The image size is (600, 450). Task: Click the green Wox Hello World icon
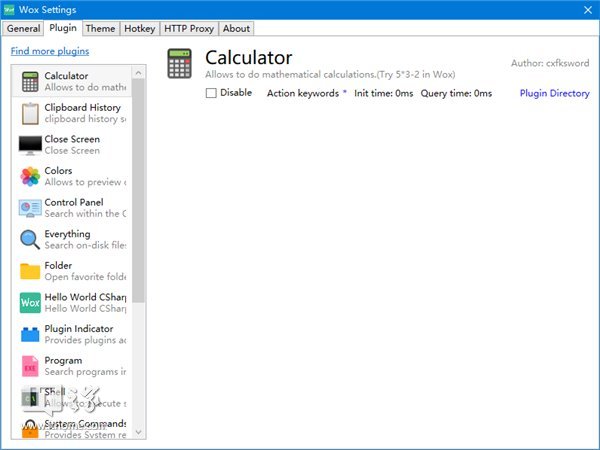[30, 303]
